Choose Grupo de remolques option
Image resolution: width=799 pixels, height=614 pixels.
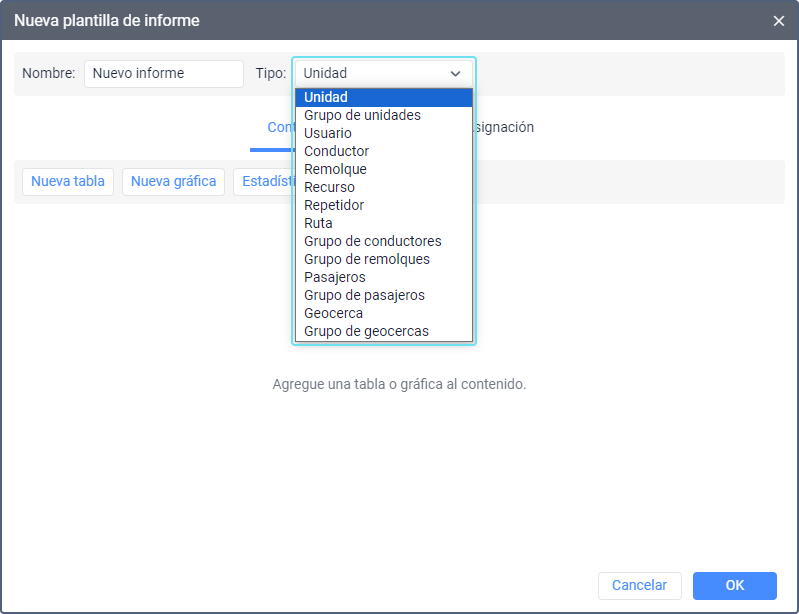point(383,259)
